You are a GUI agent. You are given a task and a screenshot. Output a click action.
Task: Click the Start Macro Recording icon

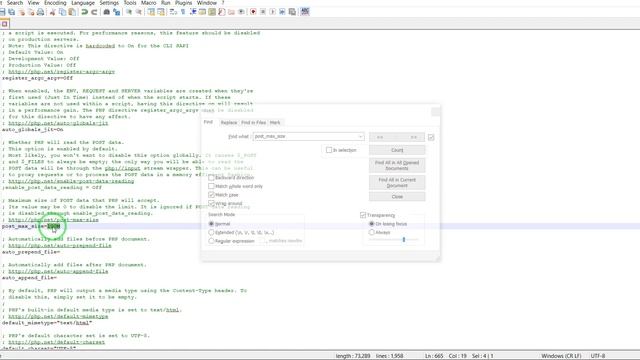click(253, 12)
